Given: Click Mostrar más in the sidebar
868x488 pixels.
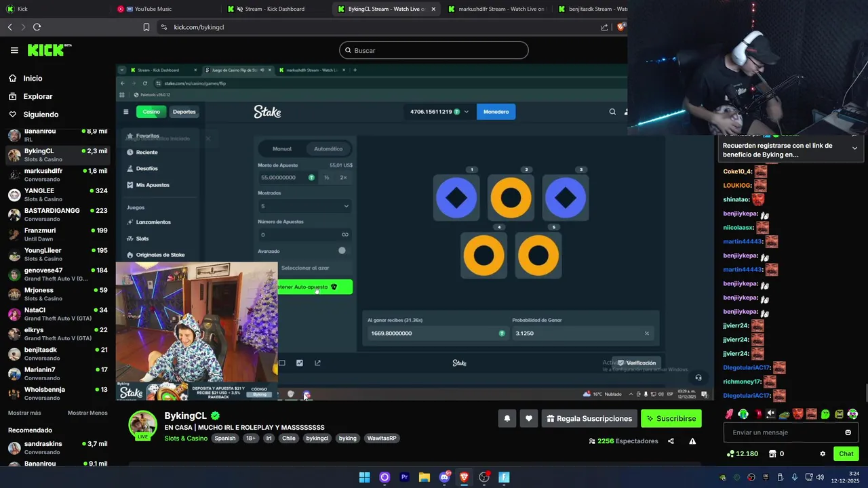Looking at the screenshot, I should (x=24, y=413).
